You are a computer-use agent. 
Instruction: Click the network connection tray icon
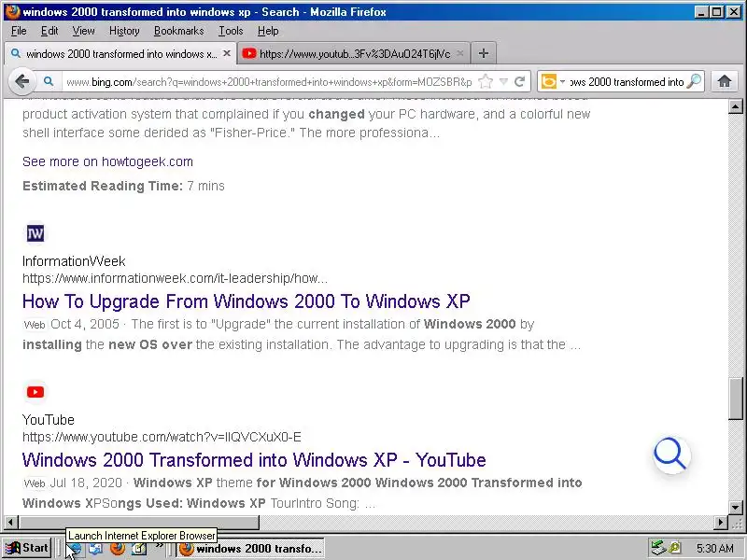click(659, 549)
